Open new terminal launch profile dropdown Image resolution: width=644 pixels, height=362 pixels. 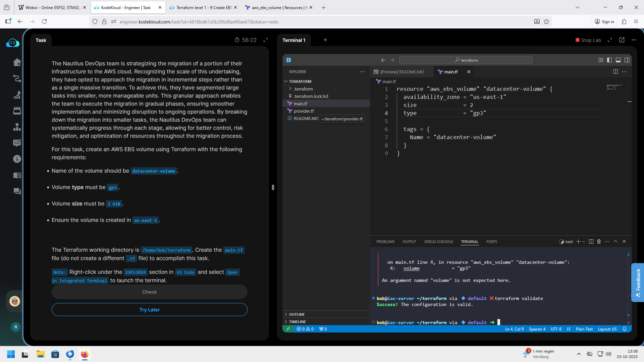pos(584,242)
